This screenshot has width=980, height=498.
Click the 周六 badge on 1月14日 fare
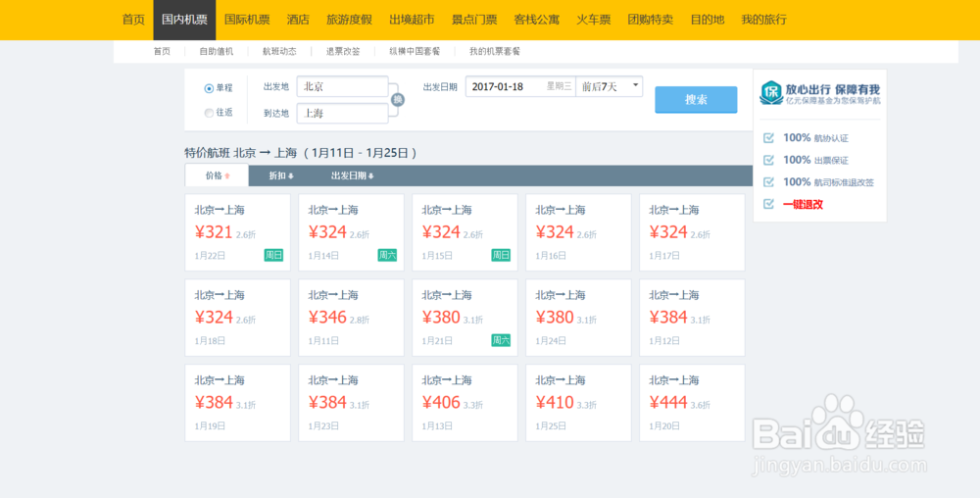pyautogui.click(x=387, y=255)
